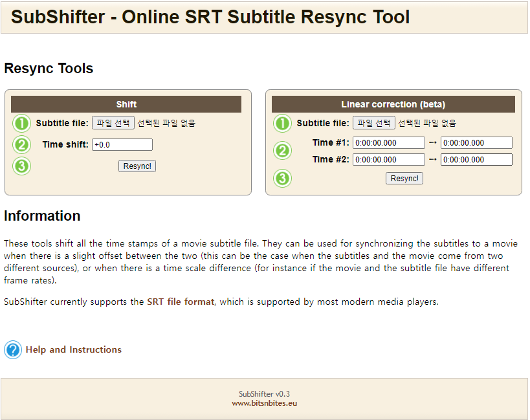Image resolution: width=530 pixels, height=420 pixels.
Task: Click Resync! button in Shift panel
Action: pyautogui.click(x=137, y=166)
